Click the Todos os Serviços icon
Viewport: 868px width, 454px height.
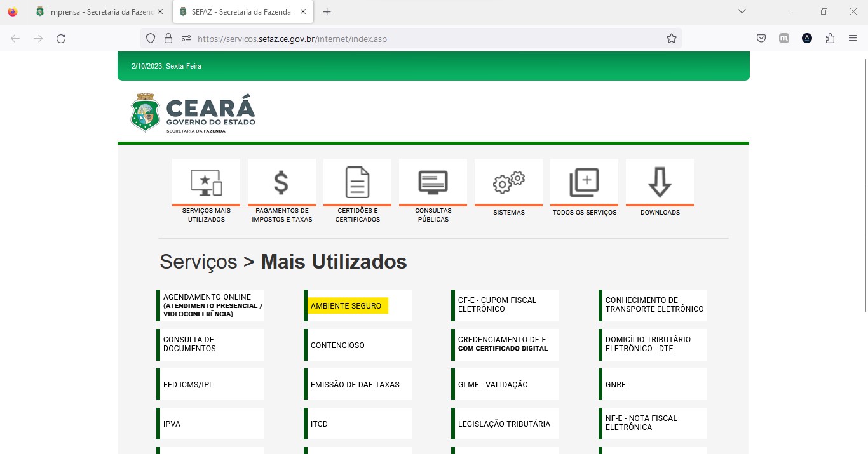click(584, 183)
